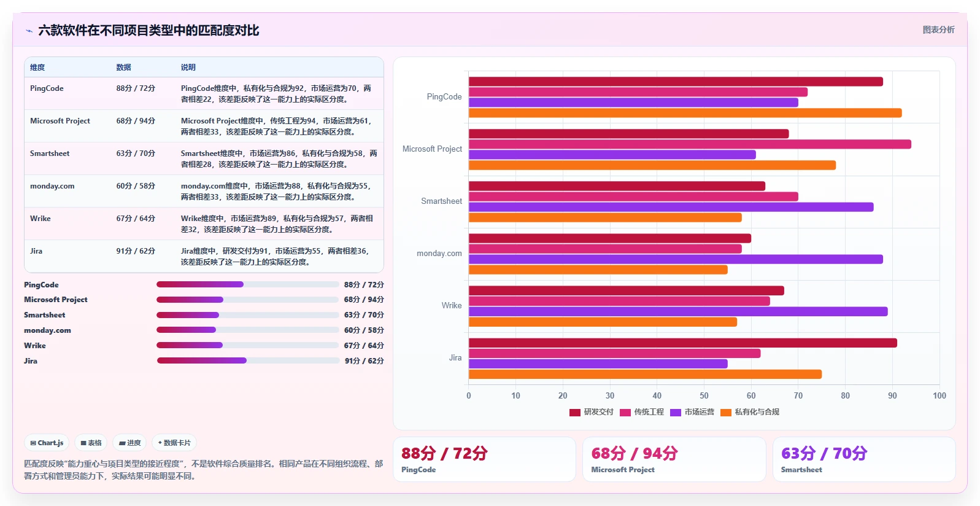This screenshot has width=980, height=506.
Task: Open the PingCode 88分 / 72分 data card
Action: point(484,459)
